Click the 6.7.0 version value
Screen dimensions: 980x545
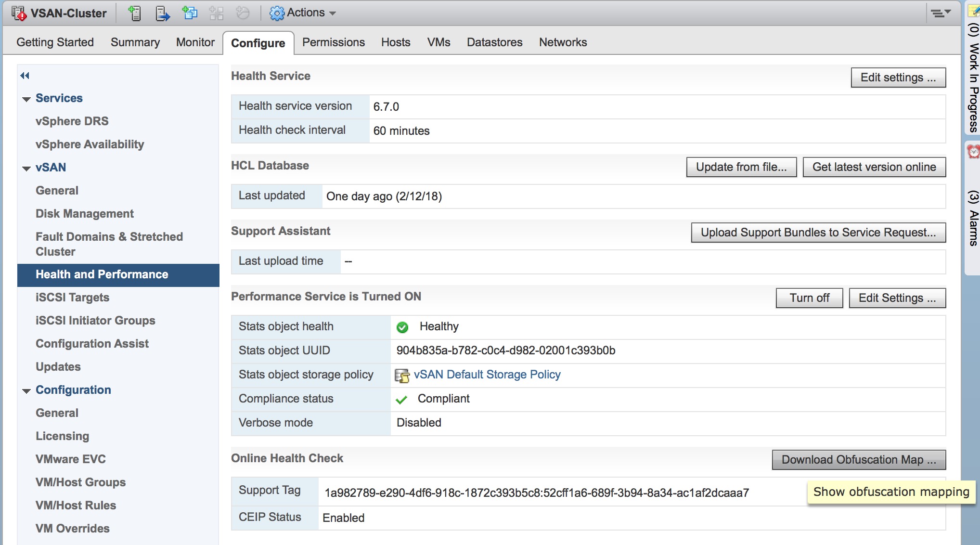pos(386,107)
